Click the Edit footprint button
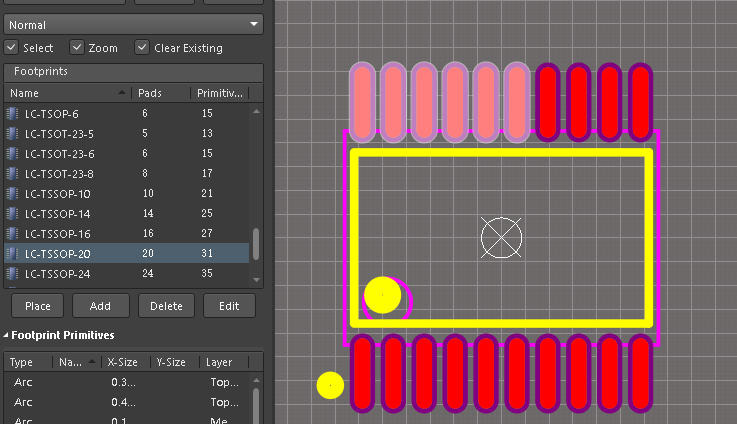The image size is (737, 424). click(229, 306)
